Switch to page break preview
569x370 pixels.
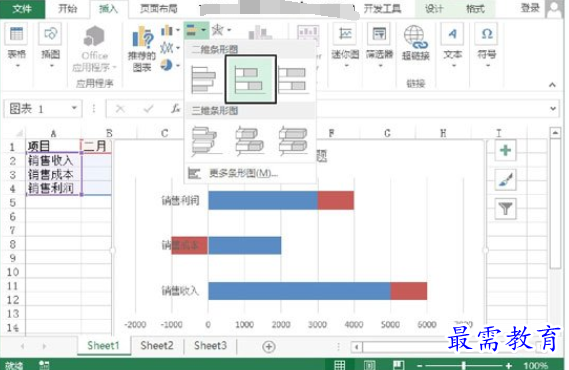[x=398, y=365]
